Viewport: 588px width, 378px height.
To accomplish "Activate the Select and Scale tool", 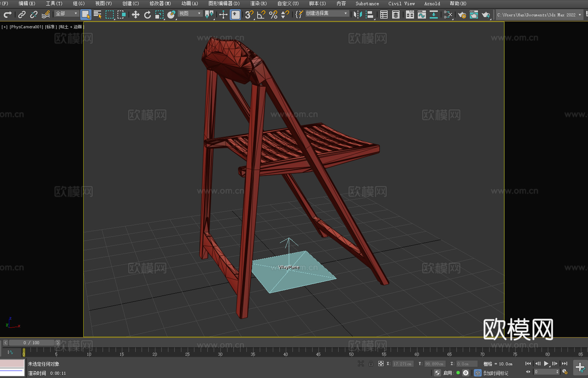I will coord(159,14).
